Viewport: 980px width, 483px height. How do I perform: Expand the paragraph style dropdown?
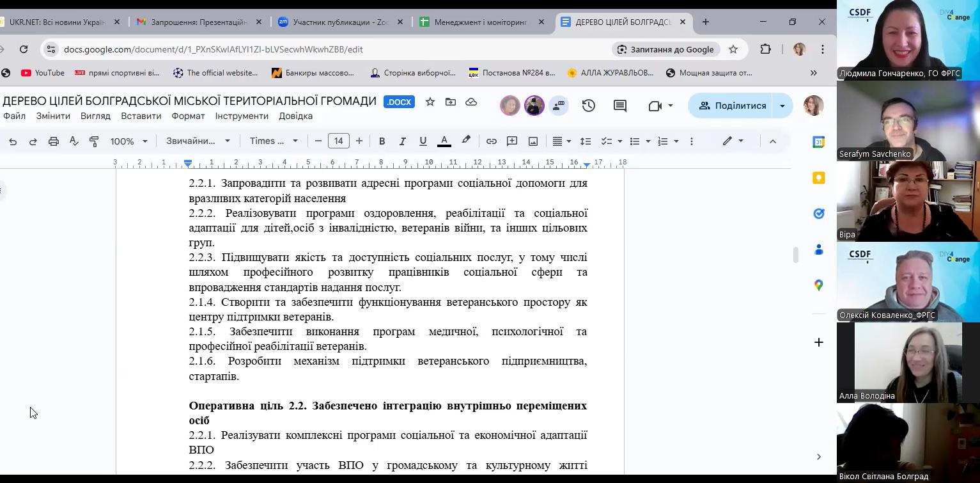(x=198, y=141)
